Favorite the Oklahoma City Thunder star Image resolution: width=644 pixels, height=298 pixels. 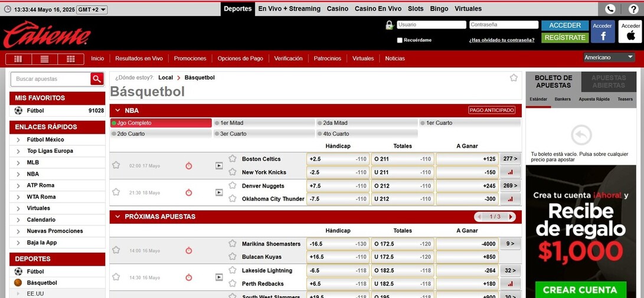pos(233,198)
